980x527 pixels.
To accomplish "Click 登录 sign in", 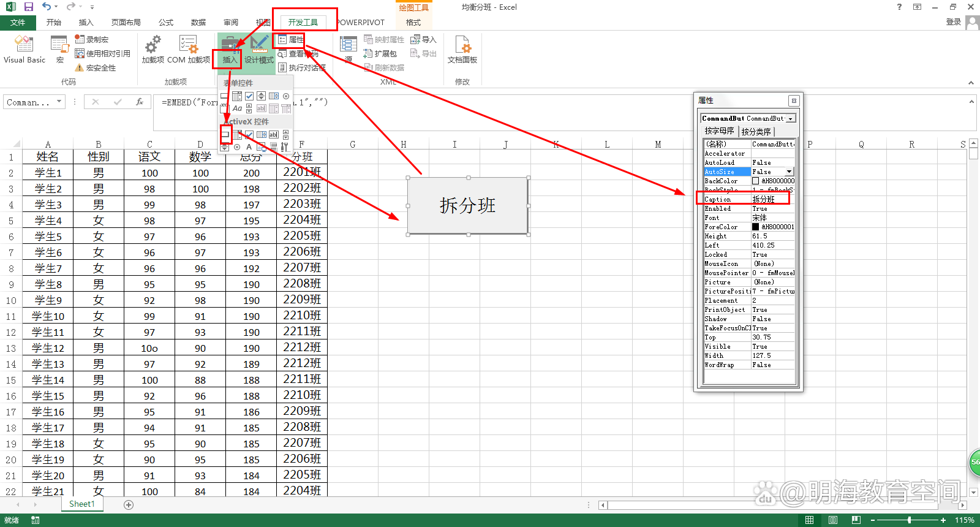I will click(953, 22).
